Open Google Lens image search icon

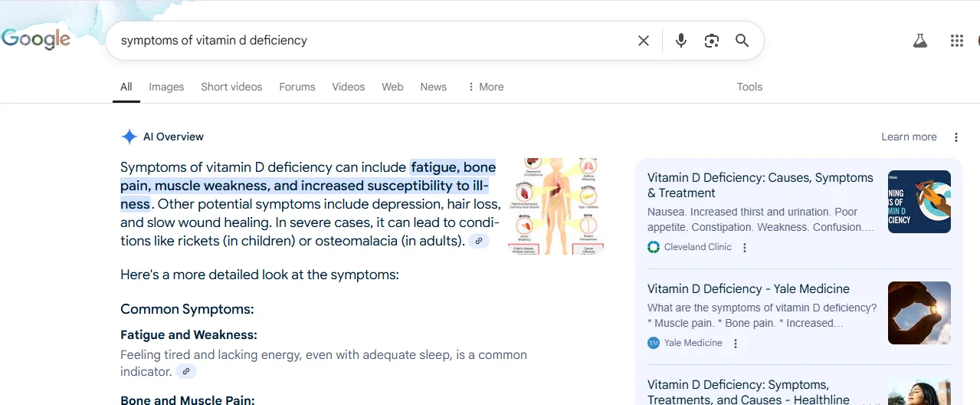712,41
